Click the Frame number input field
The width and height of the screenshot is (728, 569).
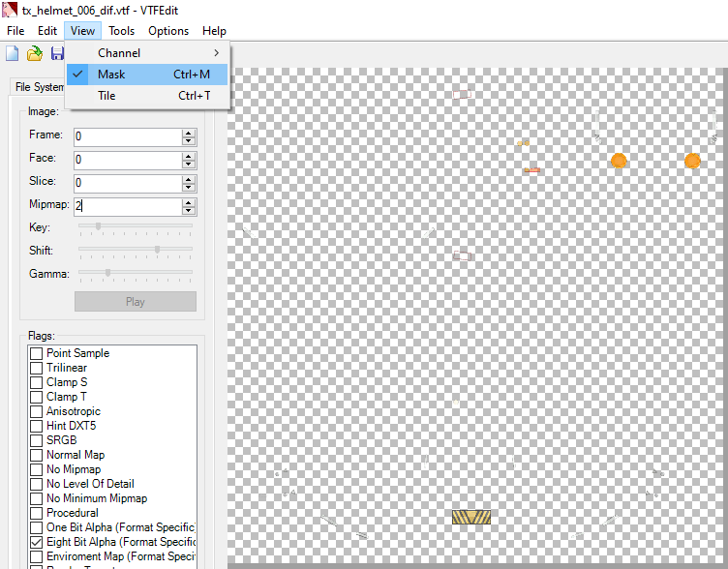click(x=128, y=136)
